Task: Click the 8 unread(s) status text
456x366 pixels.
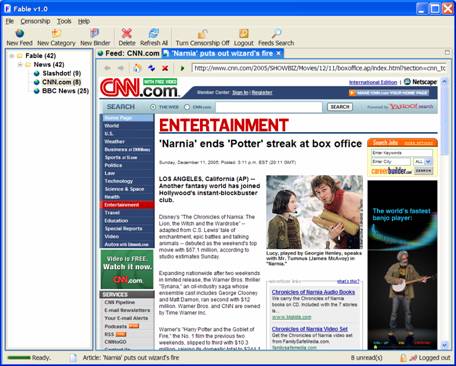Action: pyautogui.click(x=366, y=358)
